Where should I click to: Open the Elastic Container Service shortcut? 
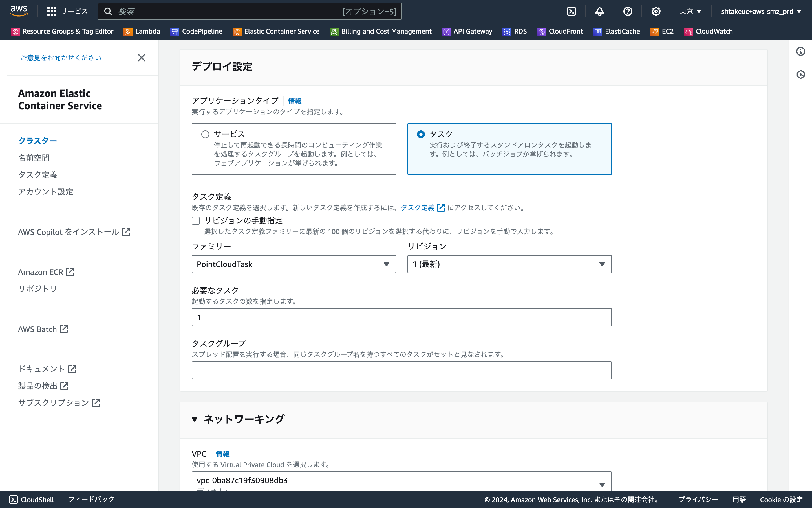[276, 31]
